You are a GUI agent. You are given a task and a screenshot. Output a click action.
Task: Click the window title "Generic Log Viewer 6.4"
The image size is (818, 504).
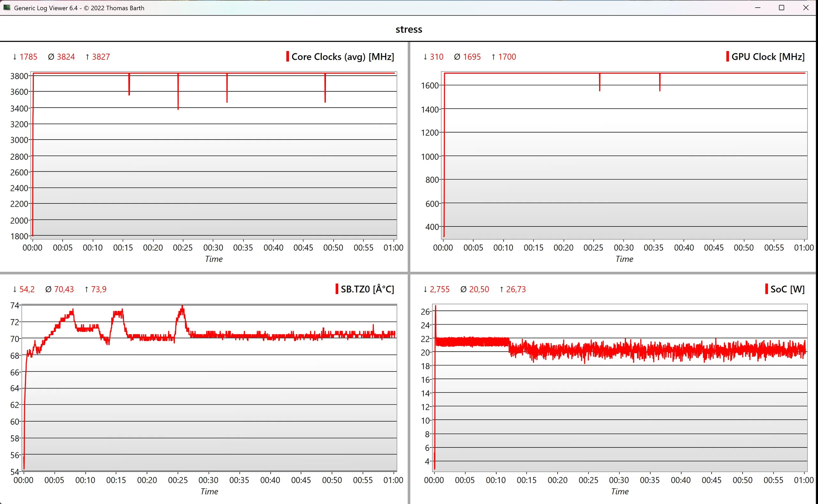pyautogui.click(x=46, y=8)
